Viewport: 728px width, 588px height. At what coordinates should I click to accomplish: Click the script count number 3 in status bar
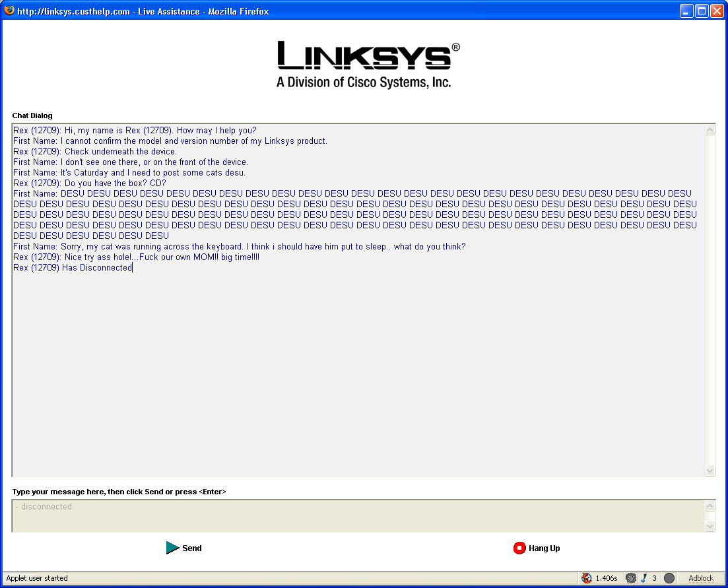(x=654, y=578)
